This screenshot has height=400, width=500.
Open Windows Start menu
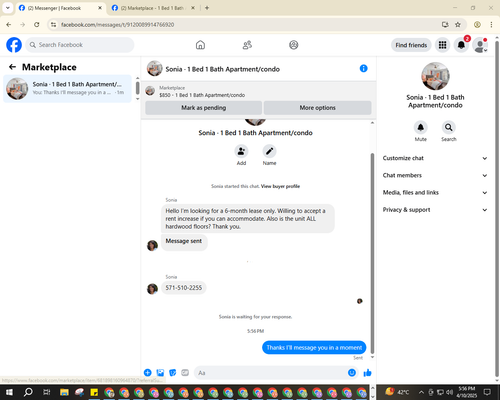click(9, 392)
